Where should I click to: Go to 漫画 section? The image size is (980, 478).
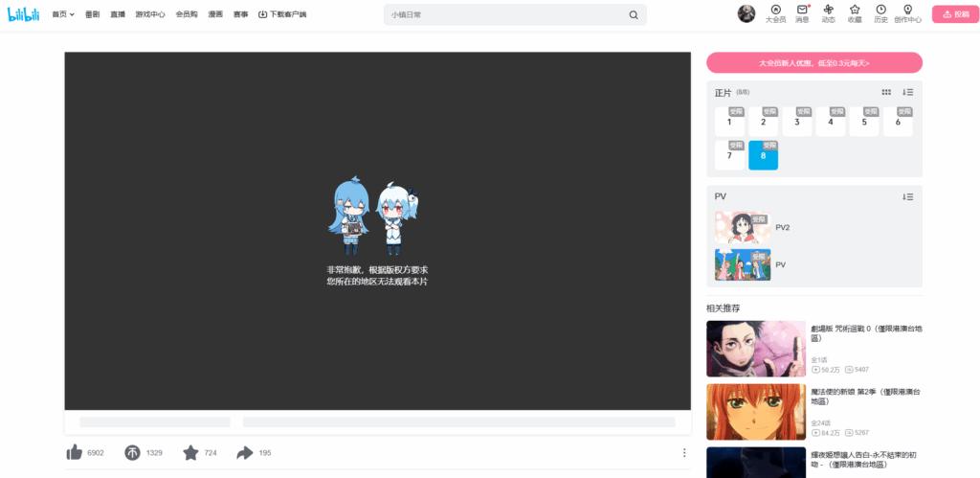215,14
